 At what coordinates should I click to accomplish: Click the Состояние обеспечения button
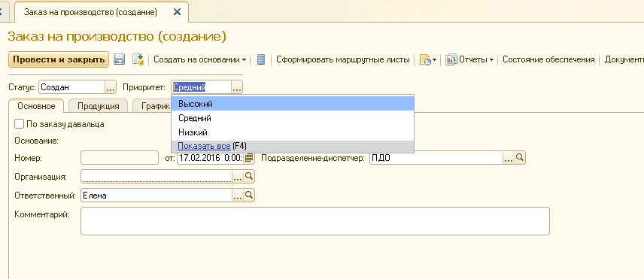[x=548, y=60]
